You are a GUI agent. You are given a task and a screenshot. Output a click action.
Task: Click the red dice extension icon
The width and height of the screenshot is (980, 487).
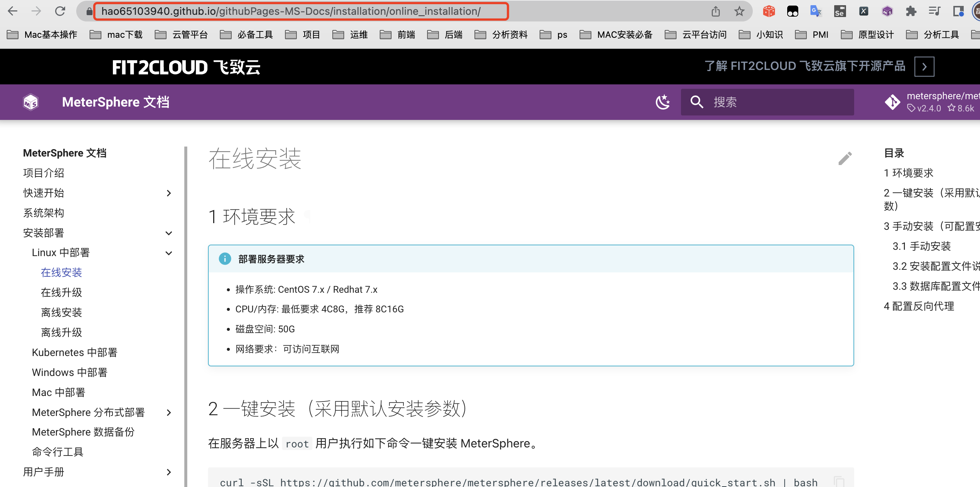[x=768, y=11]
